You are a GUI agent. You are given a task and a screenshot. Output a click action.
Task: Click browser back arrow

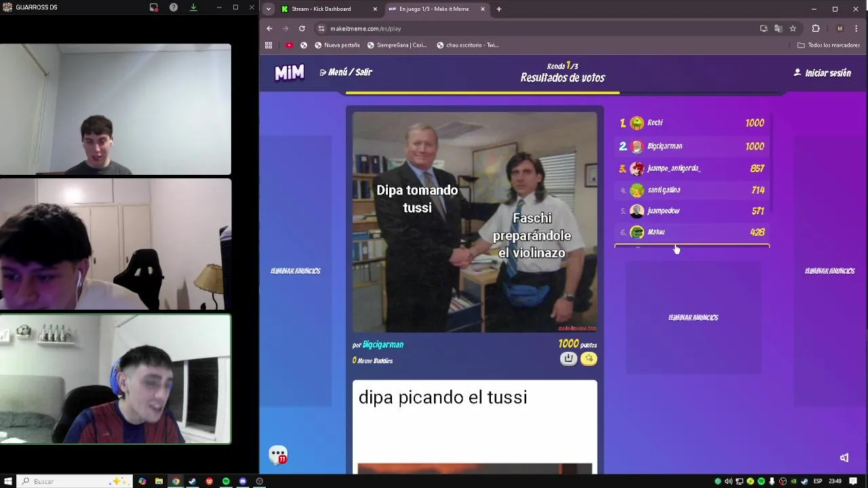[x=269, y=28]
